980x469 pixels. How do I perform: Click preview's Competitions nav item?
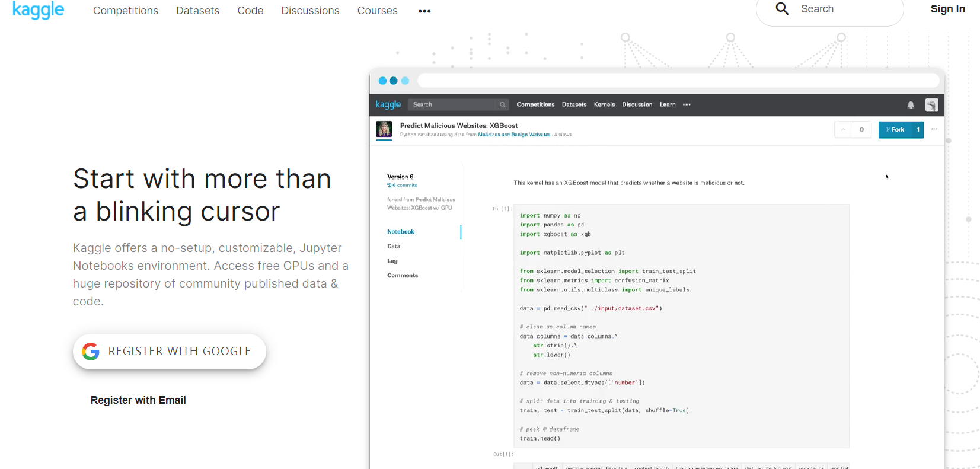click(x=535, y=104)
